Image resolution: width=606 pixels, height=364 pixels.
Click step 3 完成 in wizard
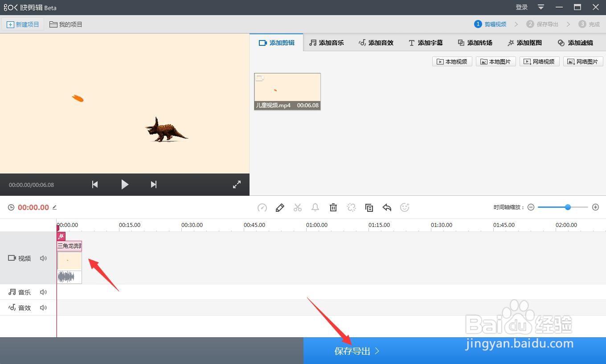[589, 24]
